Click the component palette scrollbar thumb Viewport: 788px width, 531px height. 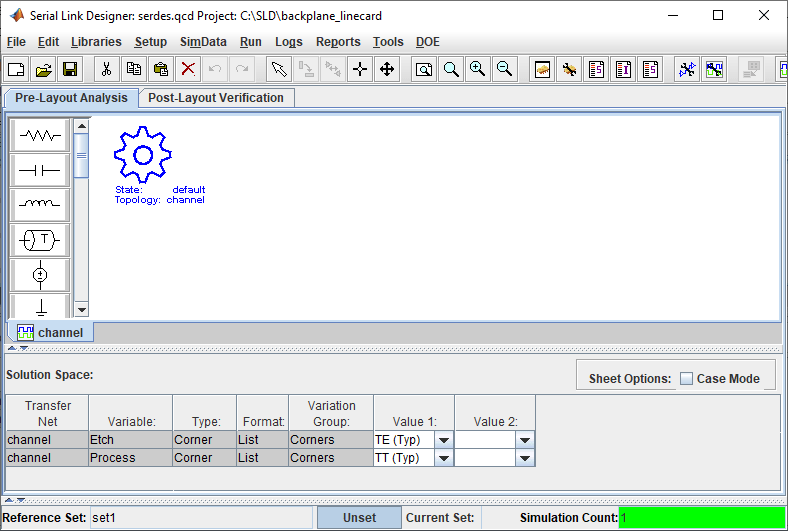coord(81,156)
